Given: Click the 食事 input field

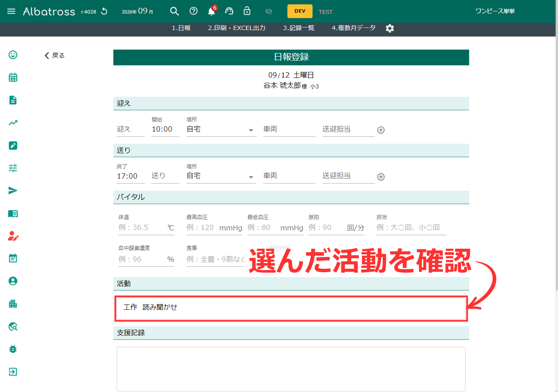Looking at the screenshot, I should point(216,259).
